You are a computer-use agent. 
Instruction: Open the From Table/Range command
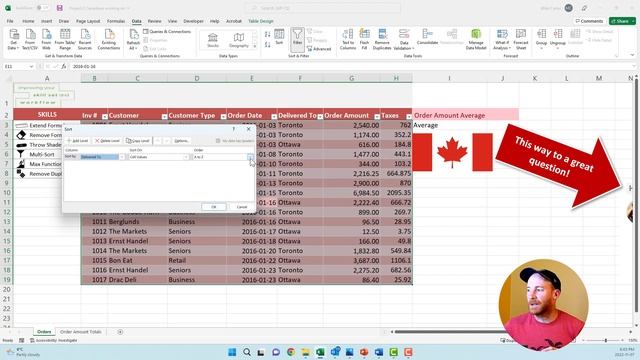click(65, 40)
